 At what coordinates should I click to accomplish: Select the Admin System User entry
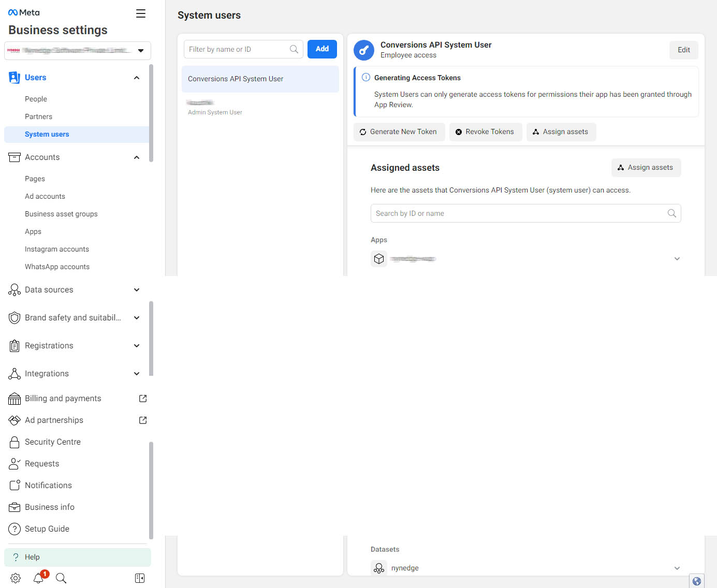coord(260,107)
